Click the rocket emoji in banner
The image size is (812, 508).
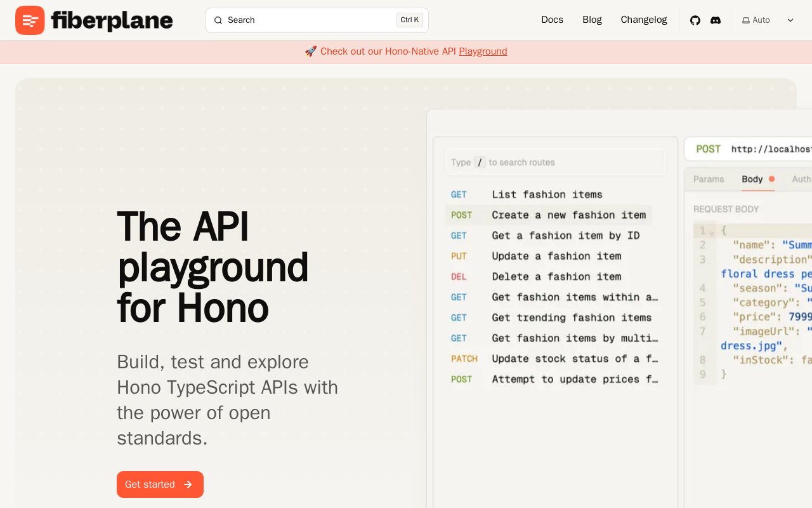coord(311,51)
